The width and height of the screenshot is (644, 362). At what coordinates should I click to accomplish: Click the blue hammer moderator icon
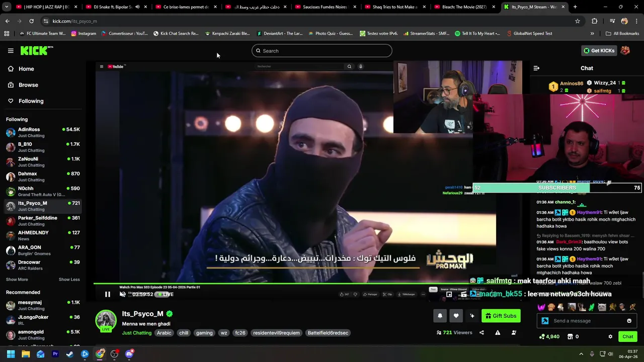545,321
